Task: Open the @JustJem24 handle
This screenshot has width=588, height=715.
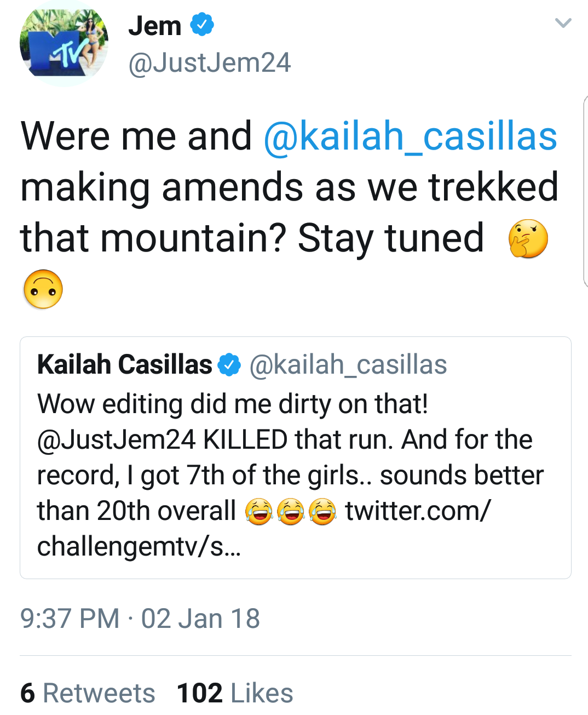Action: pos(210,62)
